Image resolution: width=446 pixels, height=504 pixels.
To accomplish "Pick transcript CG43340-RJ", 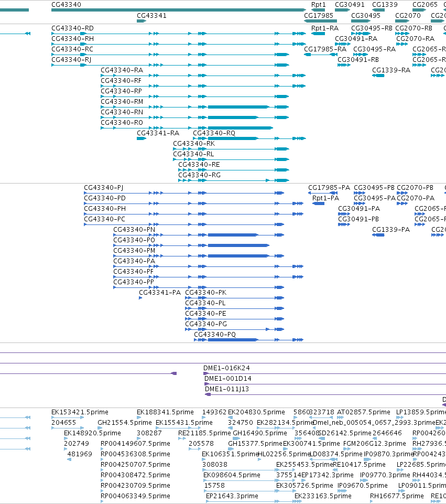I will [71, 60].
